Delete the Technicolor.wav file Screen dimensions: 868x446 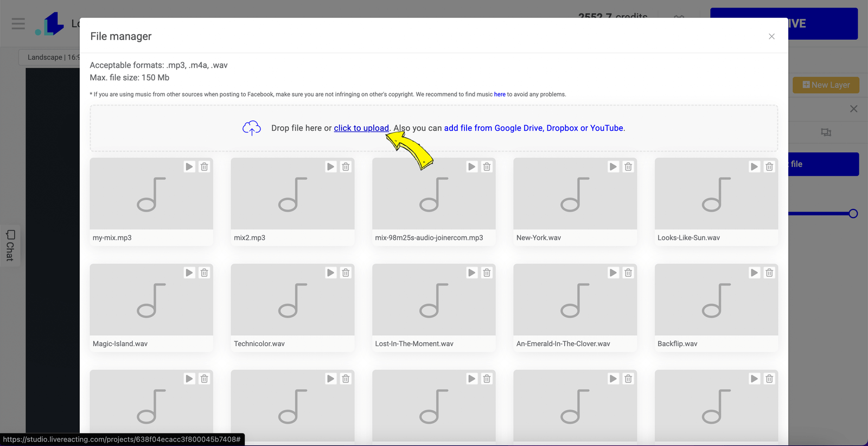[346, 272]
